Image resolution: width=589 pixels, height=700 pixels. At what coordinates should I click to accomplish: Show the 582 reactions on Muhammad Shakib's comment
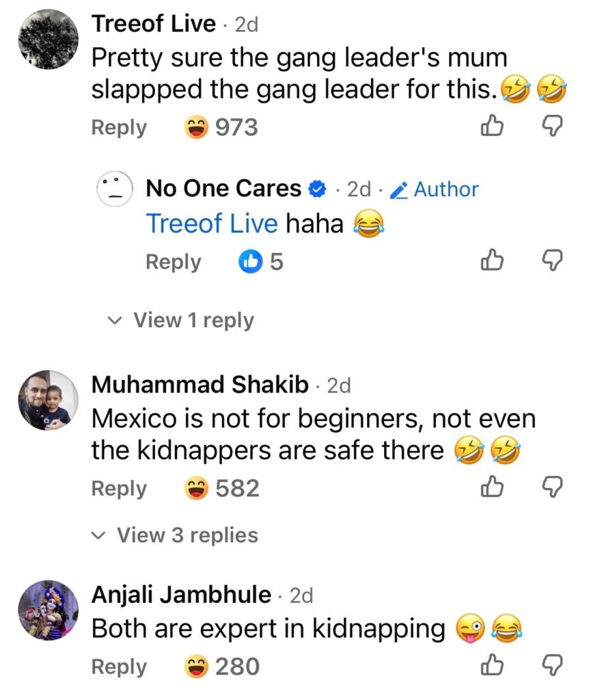tap(222, 489)
